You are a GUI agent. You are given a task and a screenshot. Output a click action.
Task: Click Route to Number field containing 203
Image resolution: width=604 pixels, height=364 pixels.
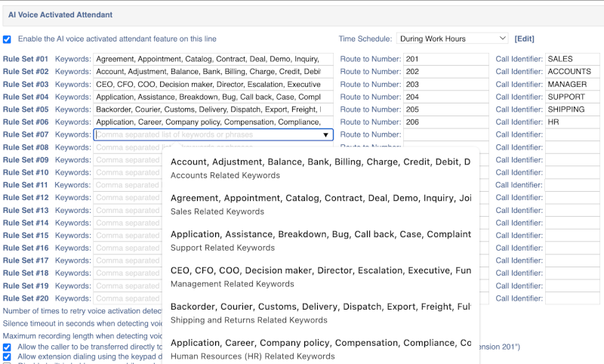(x=446, y=85)
